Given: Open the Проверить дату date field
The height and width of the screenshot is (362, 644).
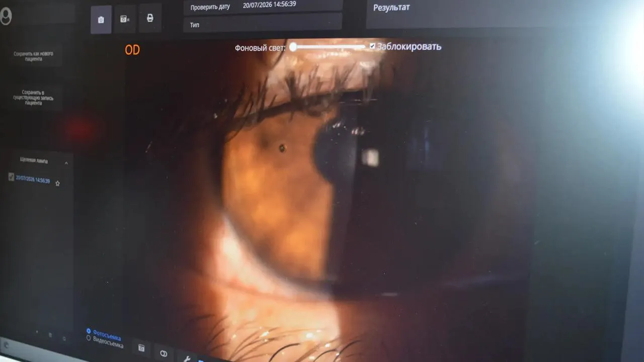Looking at the screenshot, I should [263, 6].
